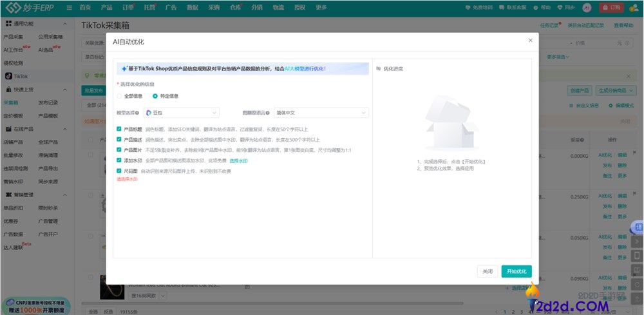Click the 免费培训 graduation cap icon
The width and height of the screenshot is (644, 315).
click(469, 7)
